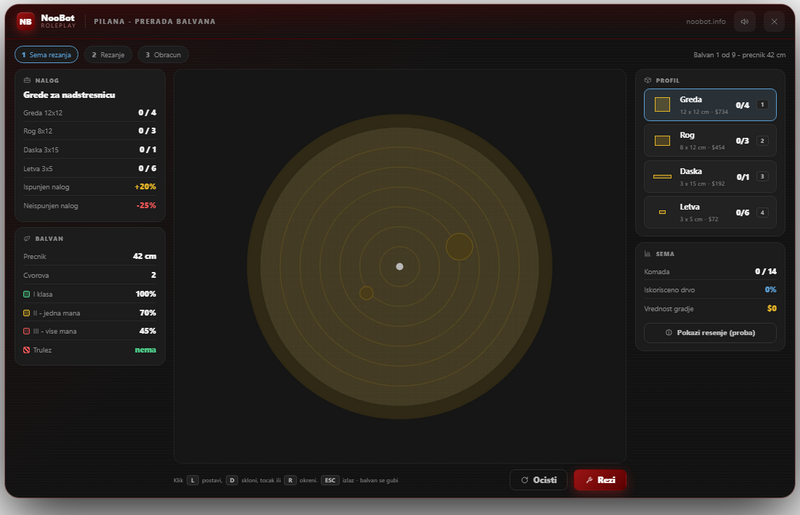This screenshot has height=515, width=800.
Task: Click the II - jedna mana yellow box
Action: (27, 313)
